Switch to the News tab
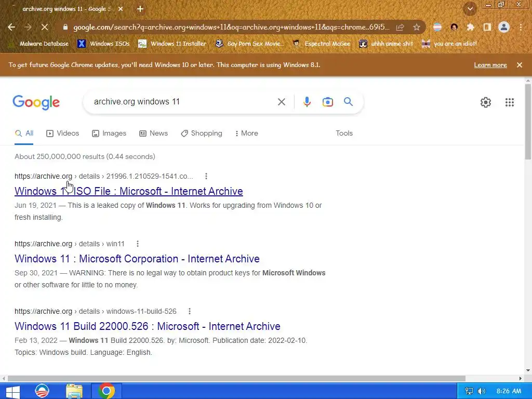This screenshot has height=399, width=532. tap(154, 134)
